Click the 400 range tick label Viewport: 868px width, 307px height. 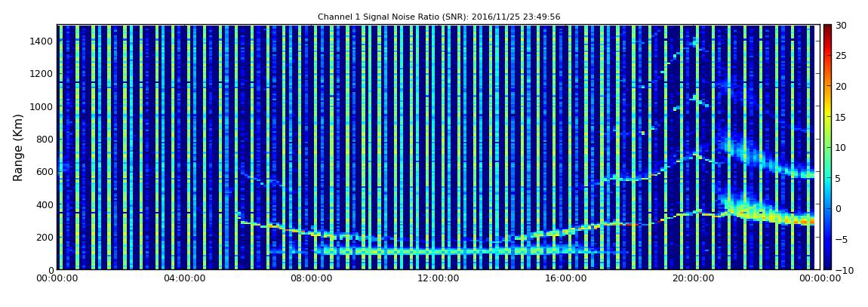(x=45, y=204)
